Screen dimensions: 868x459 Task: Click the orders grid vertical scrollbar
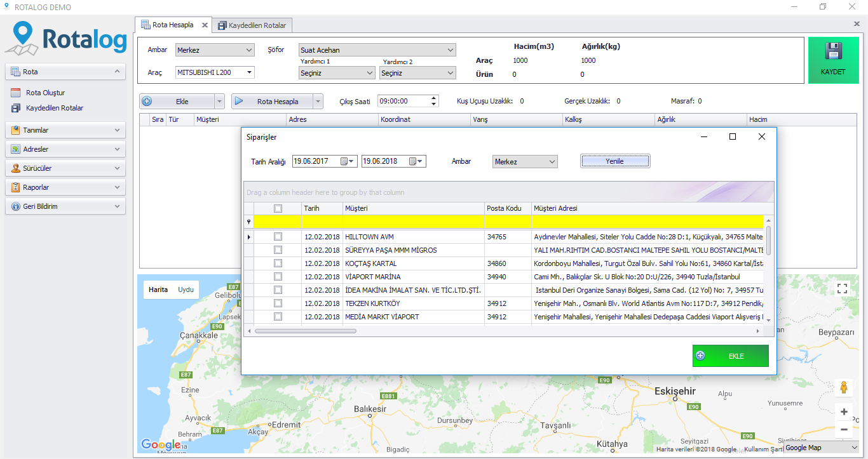tap(768, 241)
